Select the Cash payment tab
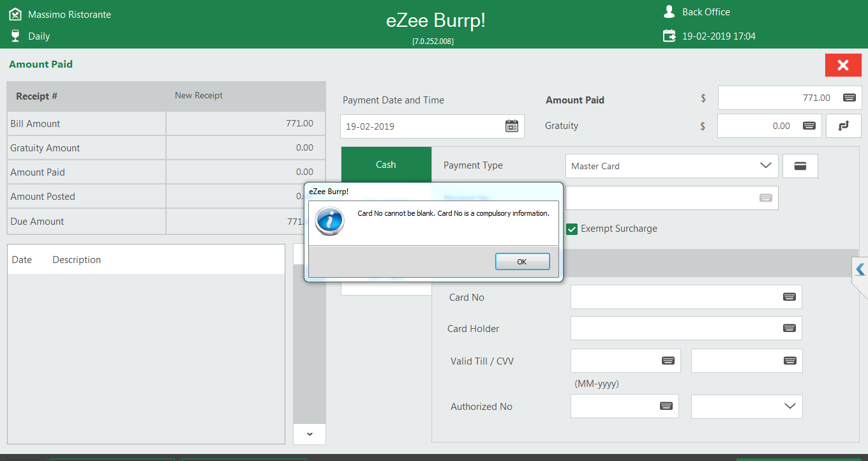Image resolution: width=868 pixels, height=461 pixels. pos(386,165)
